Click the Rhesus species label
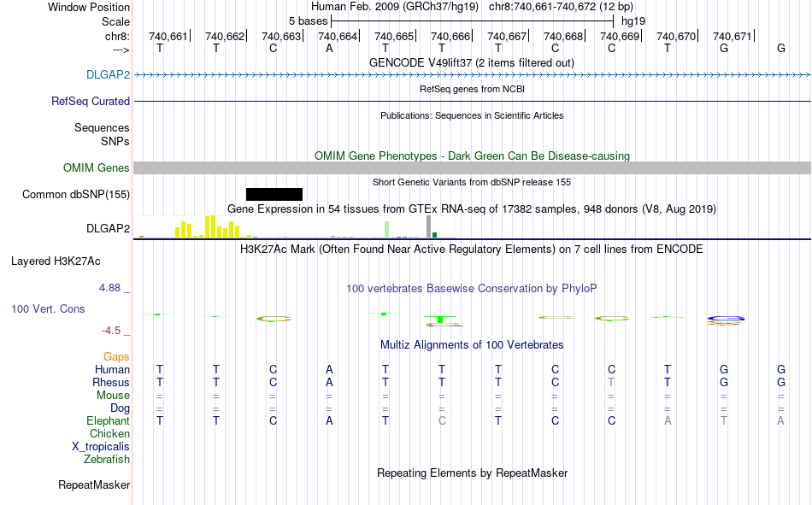Image resolution: width=812 pixels, height=505 pixels. click(111, 382)
